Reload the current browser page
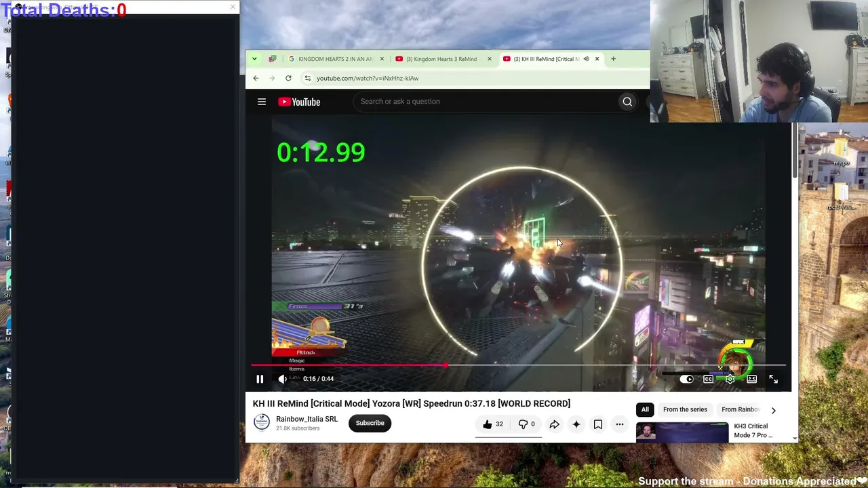 [x=288, y=78]
